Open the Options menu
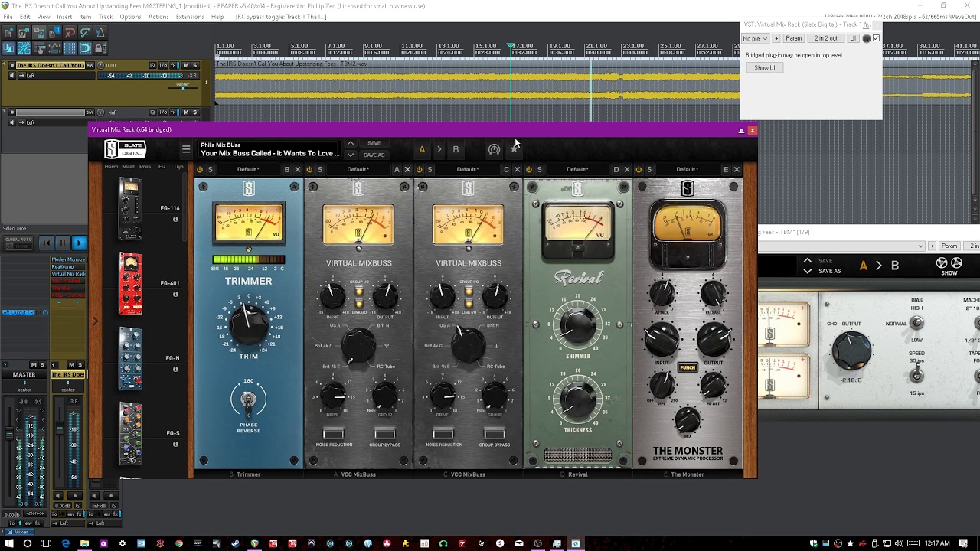This screenshot has width=980, height=551. click(x=130, y=17)
